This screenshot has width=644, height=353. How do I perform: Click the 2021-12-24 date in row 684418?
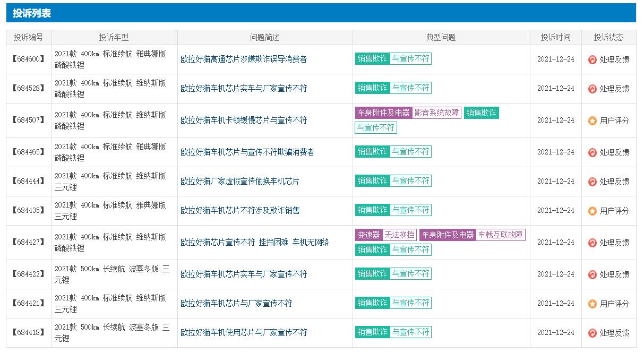pyautogui.click(x=556, y=333)
